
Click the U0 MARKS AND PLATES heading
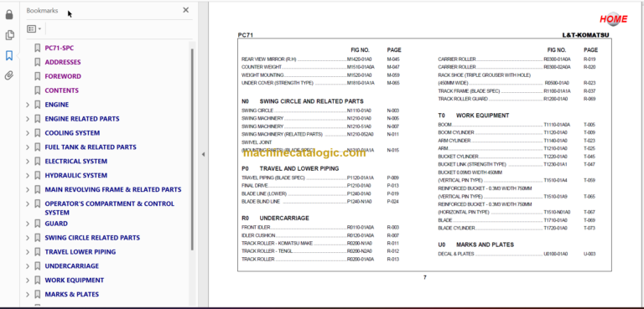[x=476, y=245]
